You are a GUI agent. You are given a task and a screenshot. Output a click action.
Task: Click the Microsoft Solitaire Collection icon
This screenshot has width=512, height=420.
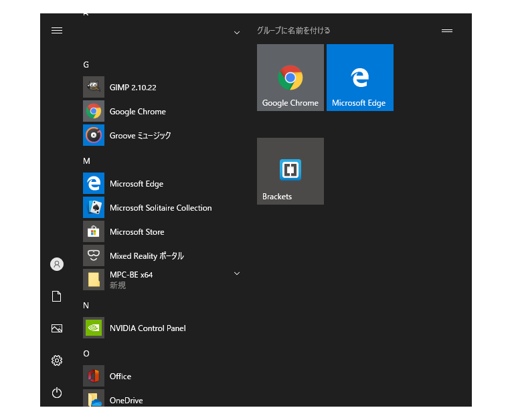pyautogui.click(x=94, y=207)
